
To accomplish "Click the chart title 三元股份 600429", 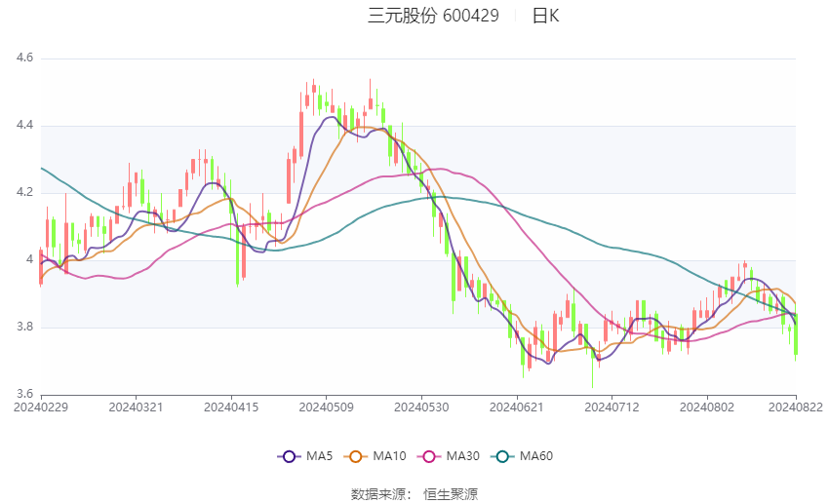I will pyautogui.click(x=433, y=16).
